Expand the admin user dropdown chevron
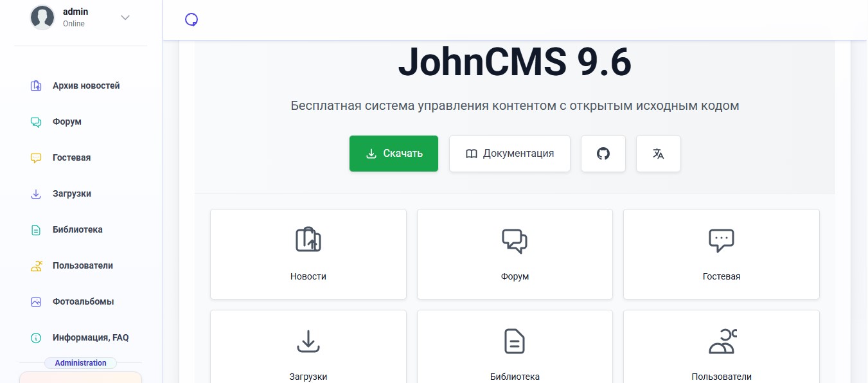 [x=125, y=17]
